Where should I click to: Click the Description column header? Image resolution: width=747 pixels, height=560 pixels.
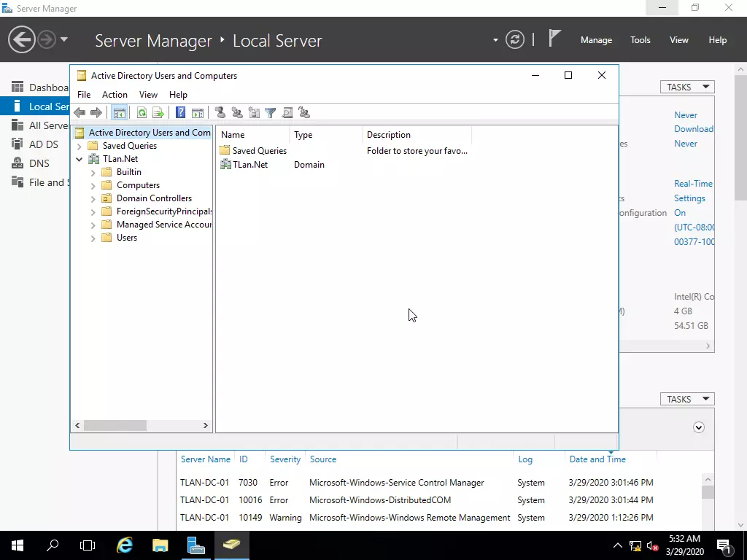(417, 135)
